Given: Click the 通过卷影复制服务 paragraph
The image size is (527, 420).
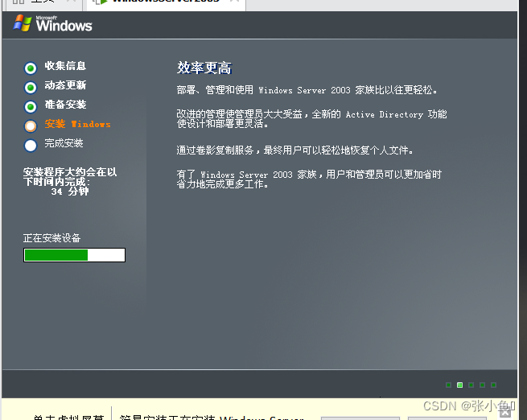Looking at the screenshot, I should coord(294,150).
